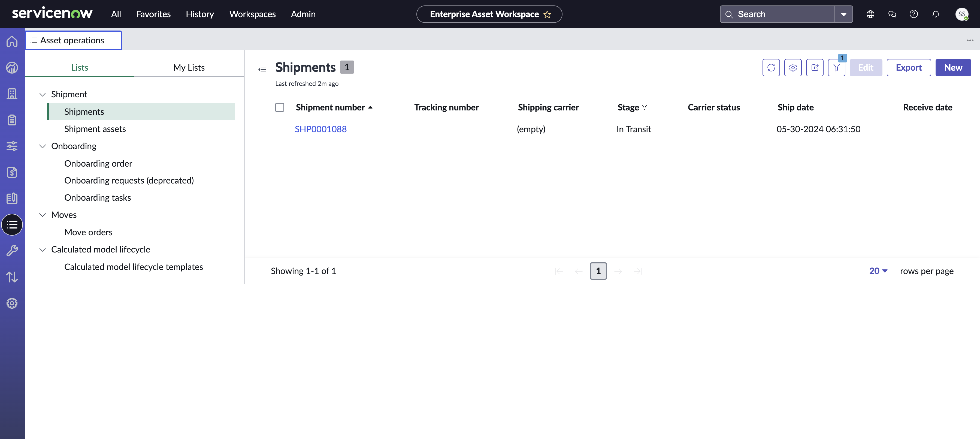Go to the previous page arrow

[x=579, y=271]
